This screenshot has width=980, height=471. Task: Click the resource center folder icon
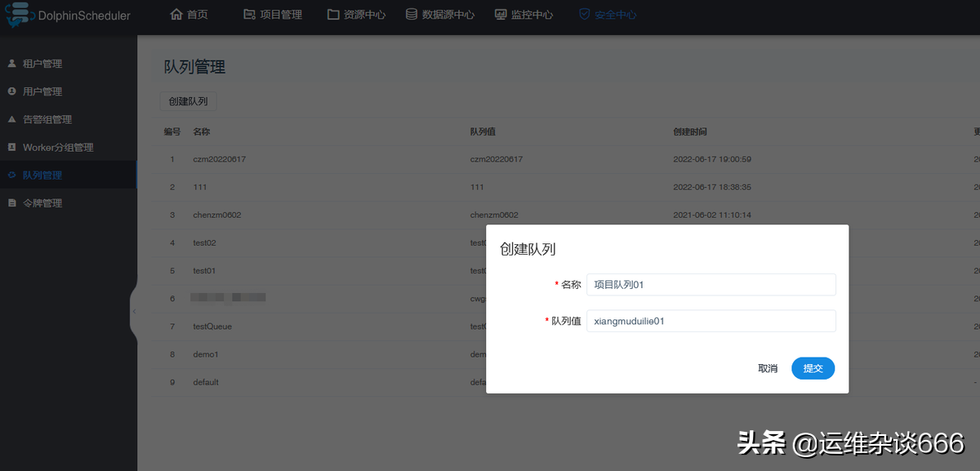333,15
